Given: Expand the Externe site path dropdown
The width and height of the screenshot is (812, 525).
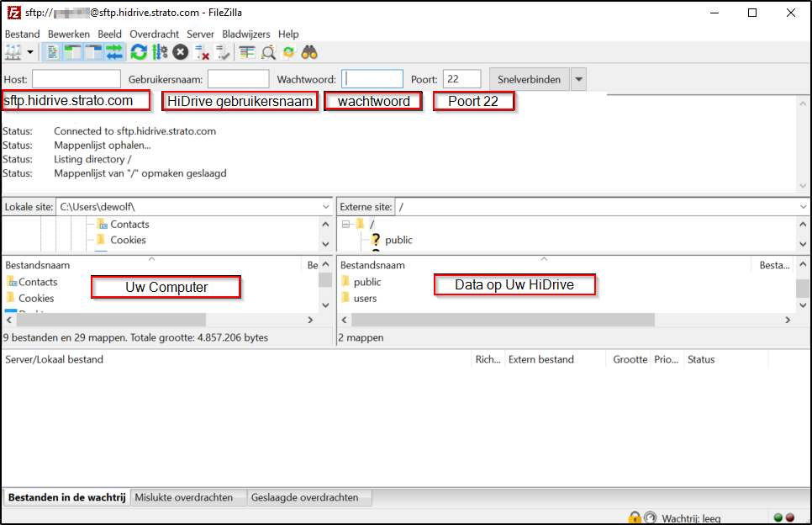Looking at the screenshot, I should 804,207.
